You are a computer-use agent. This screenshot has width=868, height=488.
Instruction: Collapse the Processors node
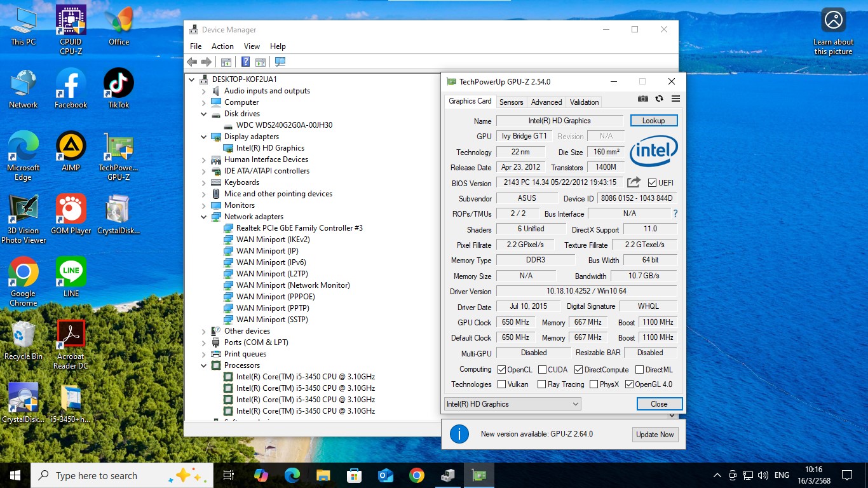[x=204, y=365]
